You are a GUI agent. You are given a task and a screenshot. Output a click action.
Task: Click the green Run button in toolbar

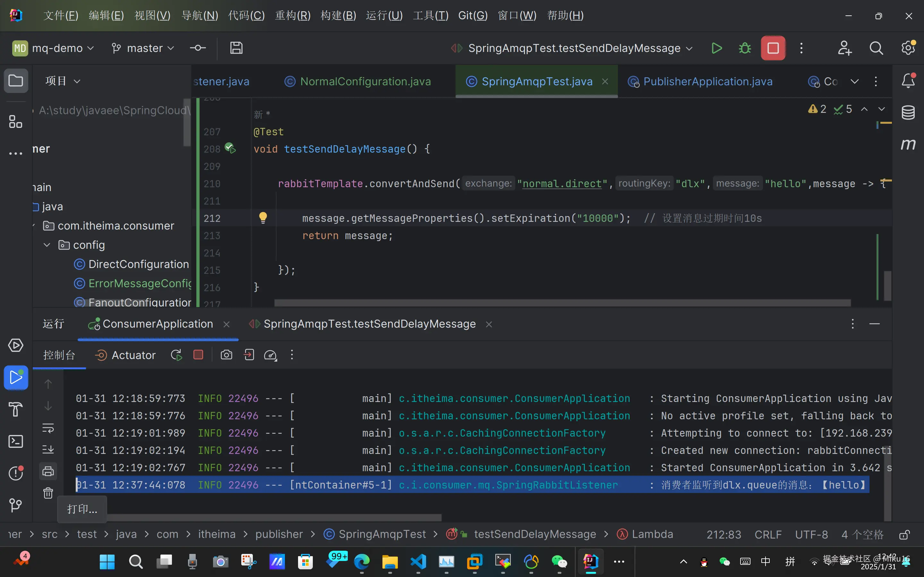[717, 48]
